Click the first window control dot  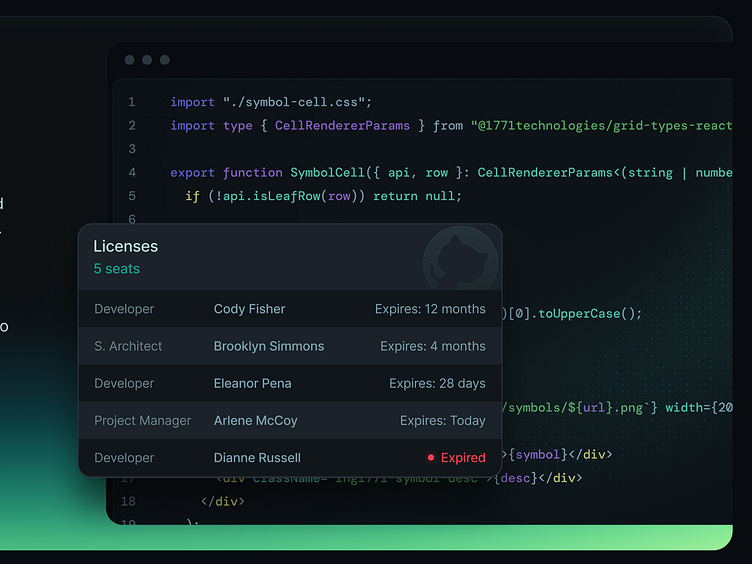pos(129,60)
